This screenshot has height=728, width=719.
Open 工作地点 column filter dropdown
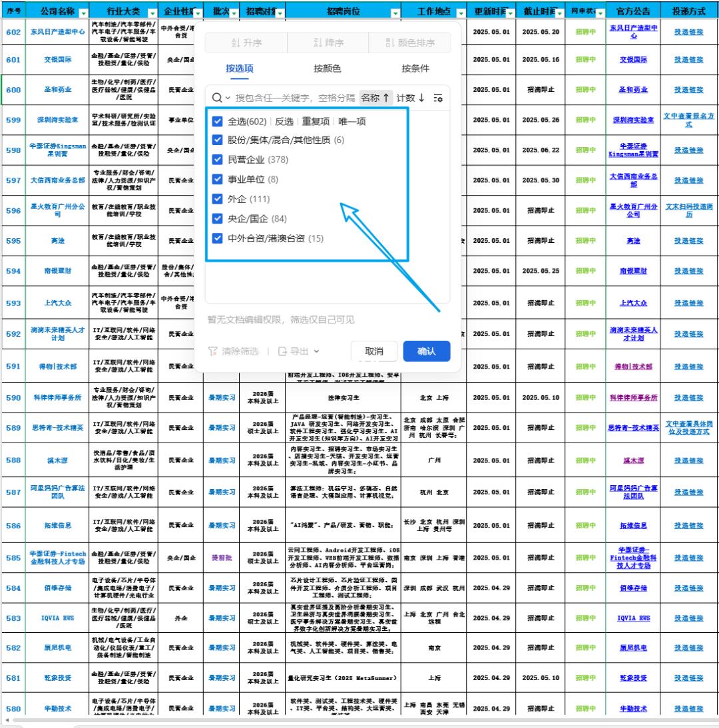[461, 13]
